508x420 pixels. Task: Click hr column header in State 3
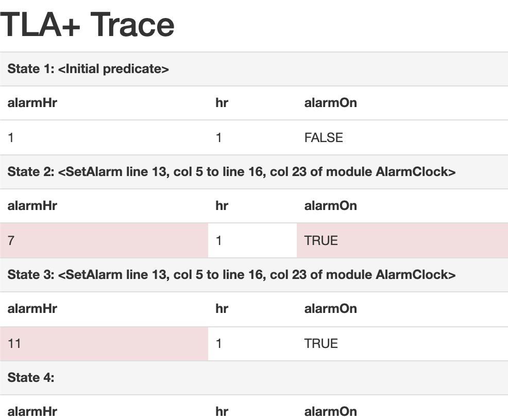click(x=222, y=309)
